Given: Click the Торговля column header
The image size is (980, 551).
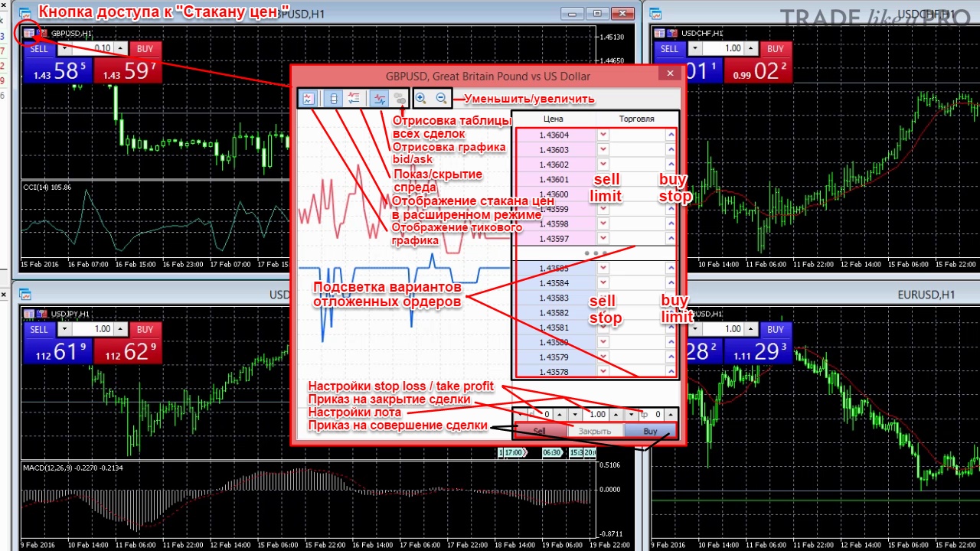Looking at the screenshot, I should [x=636, y=119].
